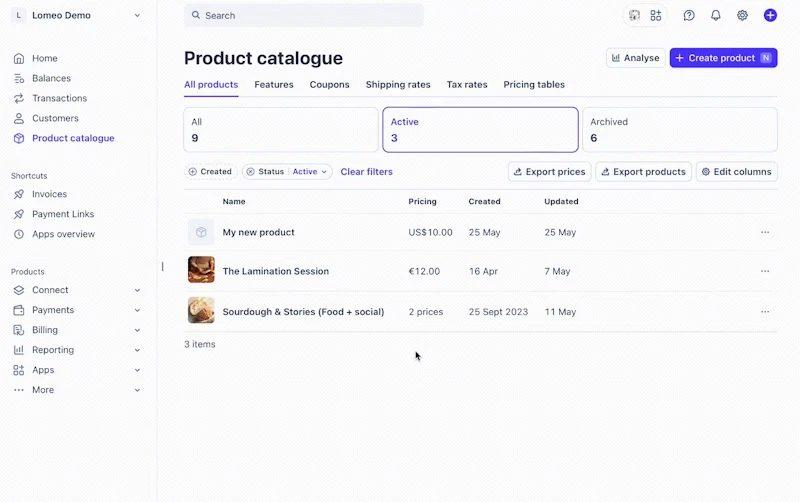Expand the Billing menu chevron
The image size is (800, 502).
[137, 330]
